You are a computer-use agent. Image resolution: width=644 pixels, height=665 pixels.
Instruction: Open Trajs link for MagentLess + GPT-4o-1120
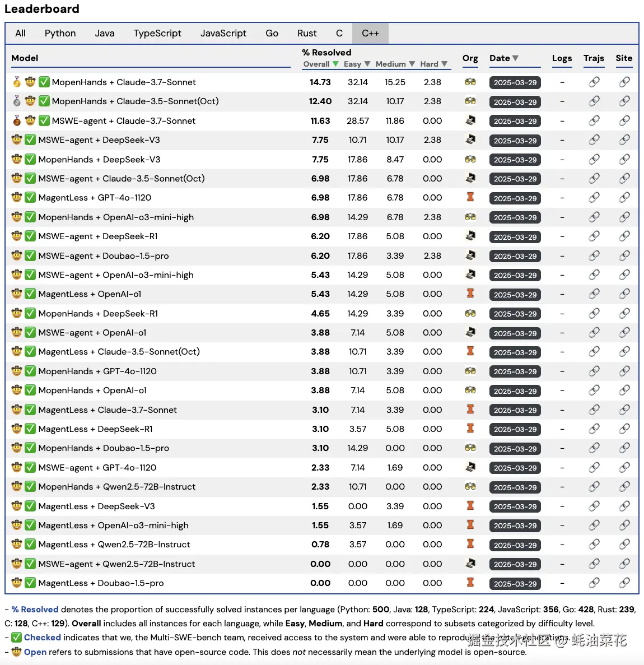(594, 198)
